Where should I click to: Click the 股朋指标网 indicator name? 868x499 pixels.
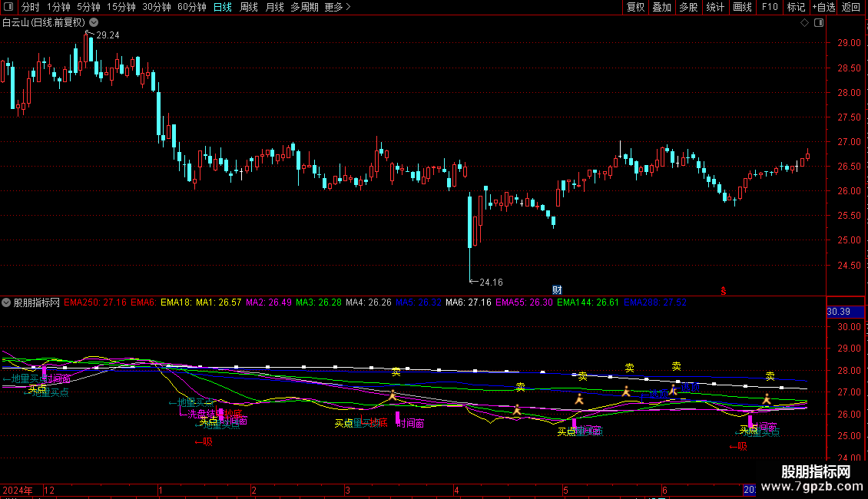tap(37, 302)
